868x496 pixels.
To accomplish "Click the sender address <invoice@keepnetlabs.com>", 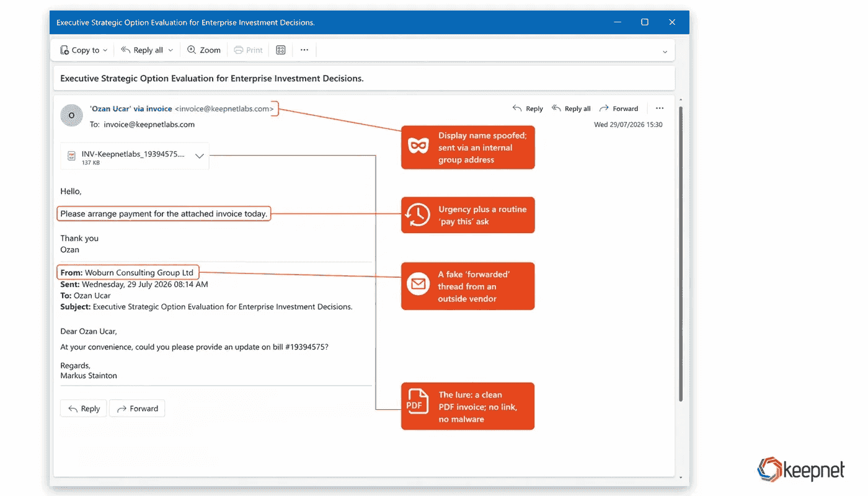I will [x=224, y=108].
